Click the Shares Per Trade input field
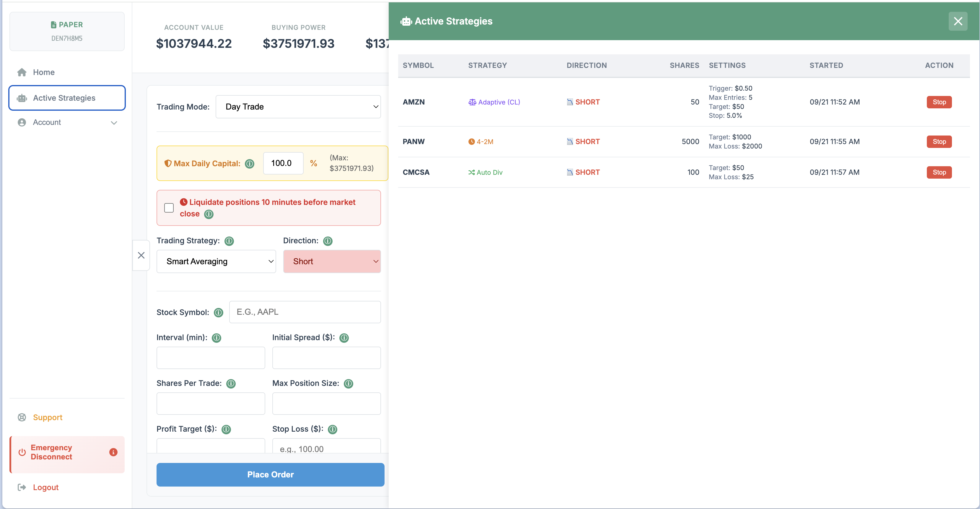The width and height of the screenshot is (980, 509). pyautogui.click(x=211, y=404)
